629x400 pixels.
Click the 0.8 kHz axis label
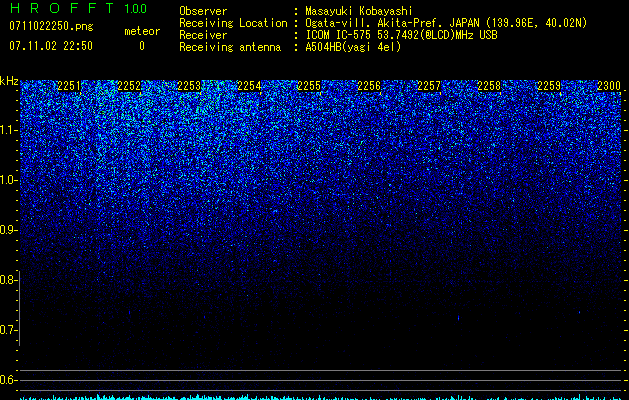click(x=8, y=280)
